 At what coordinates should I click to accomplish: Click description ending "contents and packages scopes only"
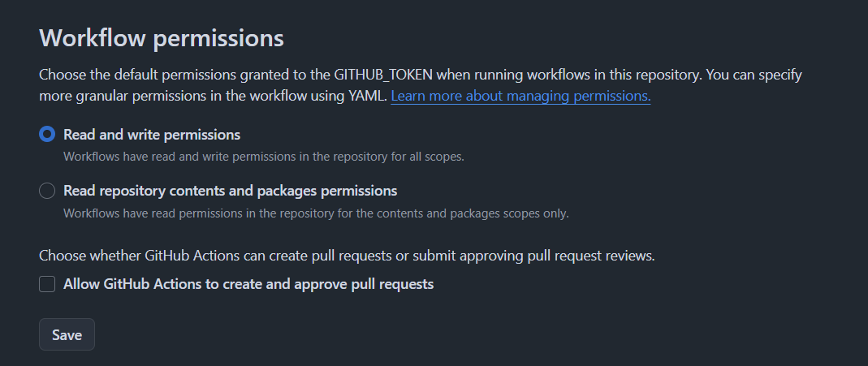pos(316,213)
